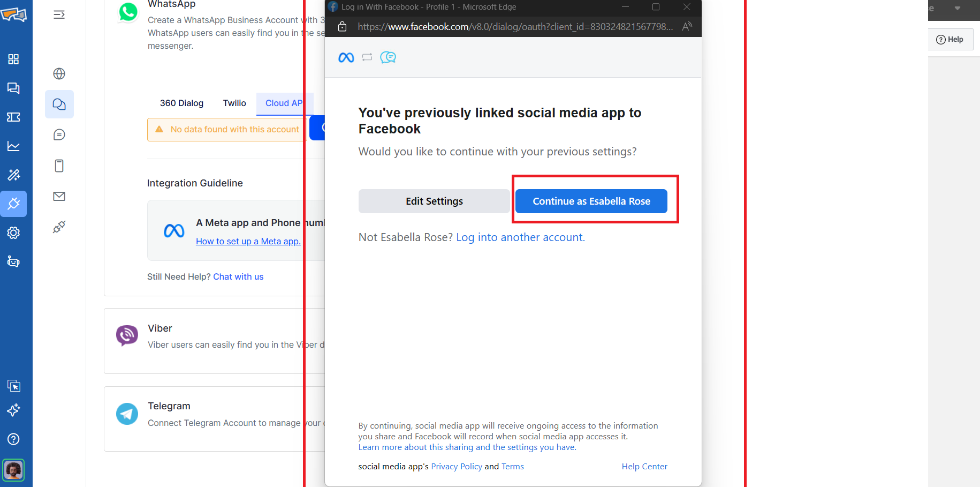The width and height of the screenshot is (980, 487).
Task: Click Continue as Esabella Rose button
Action: [x=591, y=201]
